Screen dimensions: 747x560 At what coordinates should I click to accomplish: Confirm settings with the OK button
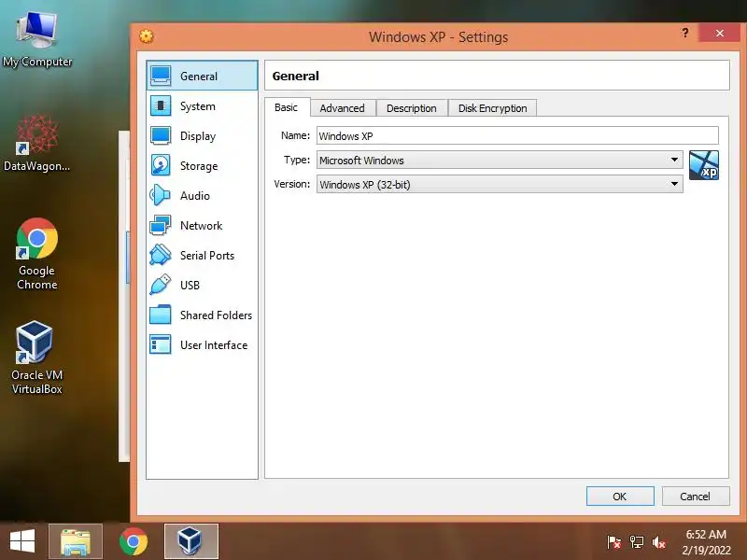click(x=620, y=497)
